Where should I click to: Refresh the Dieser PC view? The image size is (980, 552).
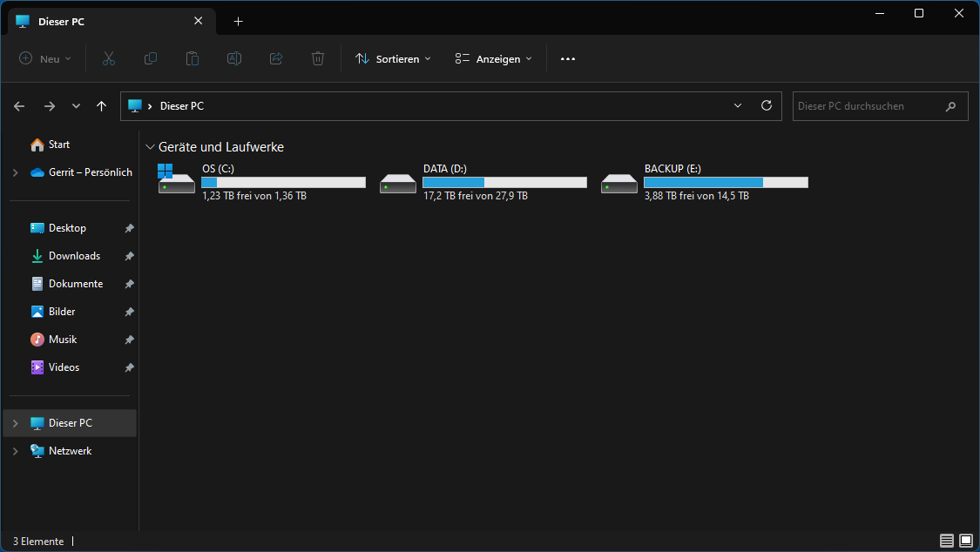[x=767, y=105]
